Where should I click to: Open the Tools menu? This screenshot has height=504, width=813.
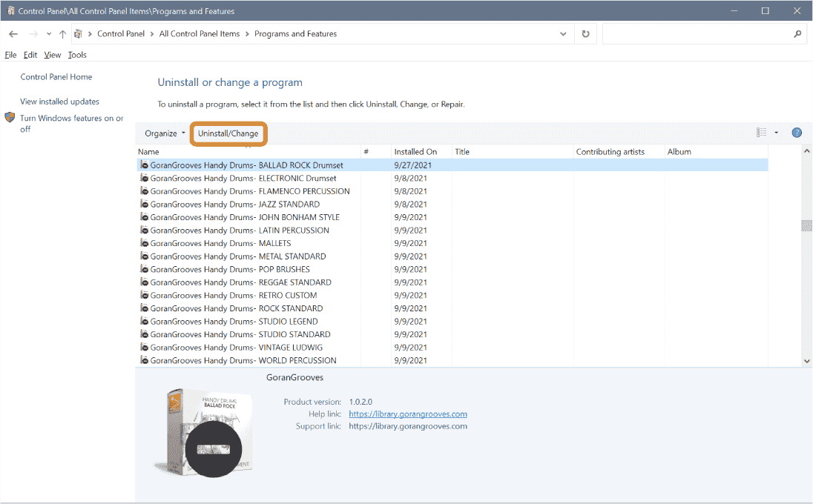(77, 55)
